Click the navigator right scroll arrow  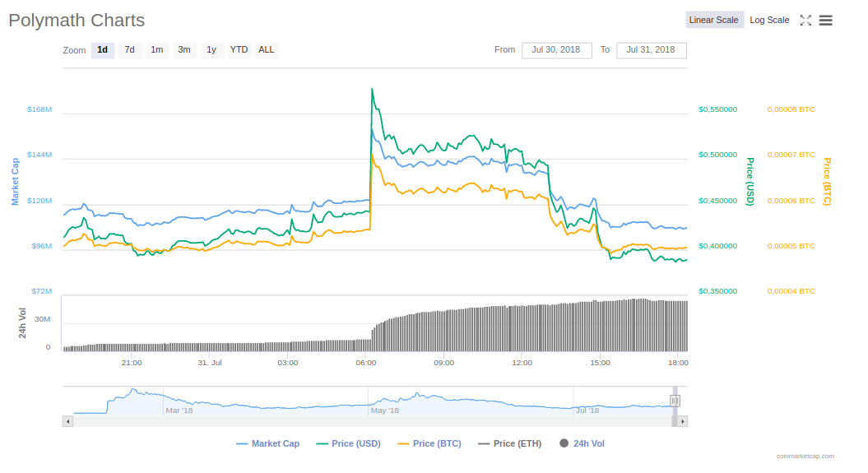point(683,421)
